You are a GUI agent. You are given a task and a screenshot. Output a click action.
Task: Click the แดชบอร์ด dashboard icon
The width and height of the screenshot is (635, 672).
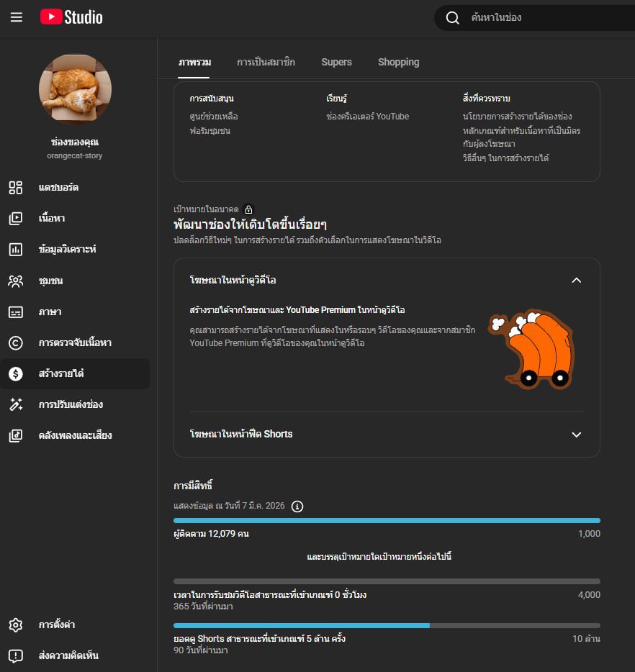16,187
